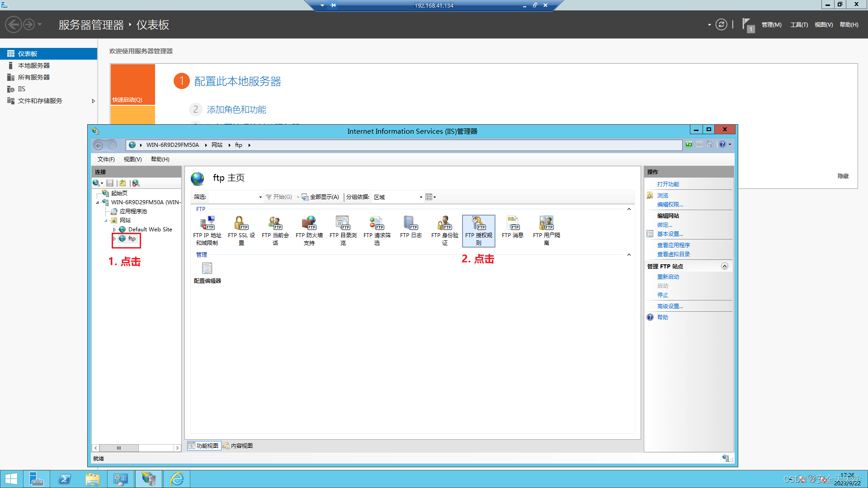Expand the ftp site tree node
868x488 pixels.
pos(115,239)
